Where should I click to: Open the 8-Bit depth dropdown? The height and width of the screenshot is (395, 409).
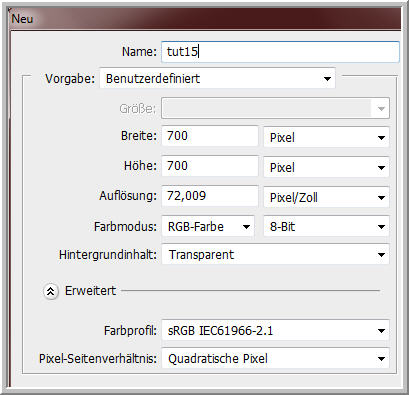point(326,227)
